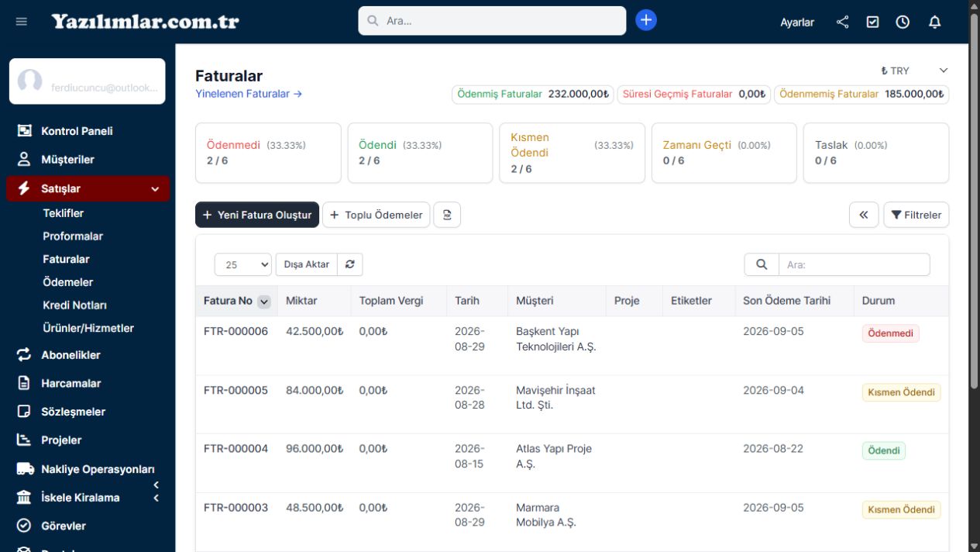
Task: Click the magnifier icon beside the table search
Action: point(762,264)
